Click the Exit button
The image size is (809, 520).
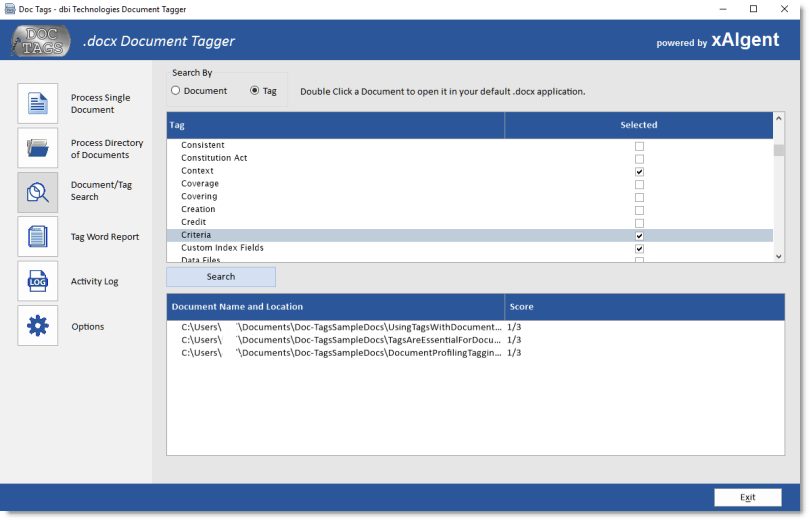point(747,497)
